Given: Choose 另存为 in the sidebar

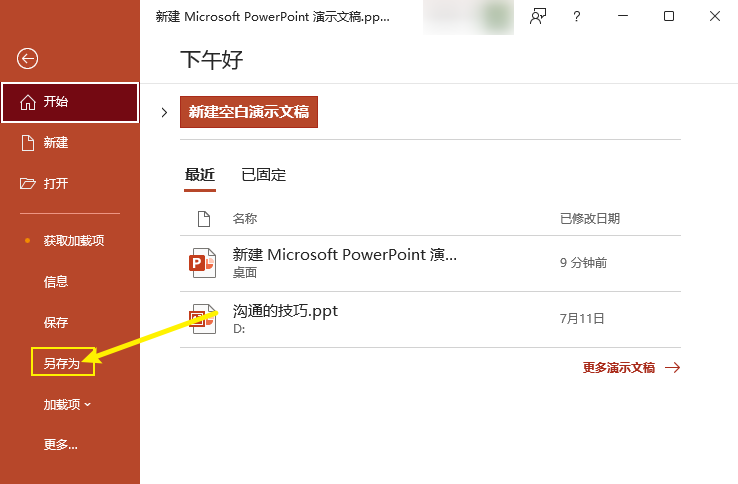Looking at the screenshot, I should [x=62, y=363].
